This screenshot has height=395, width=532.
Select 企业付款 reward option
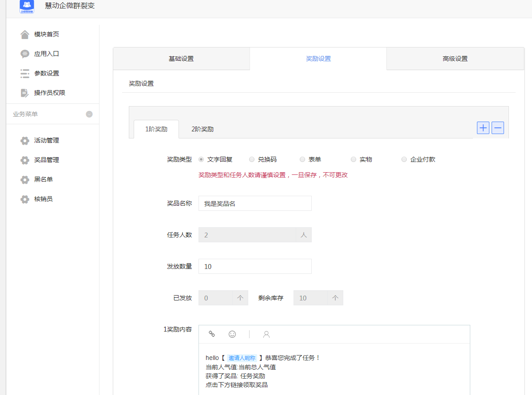point(404,159)
